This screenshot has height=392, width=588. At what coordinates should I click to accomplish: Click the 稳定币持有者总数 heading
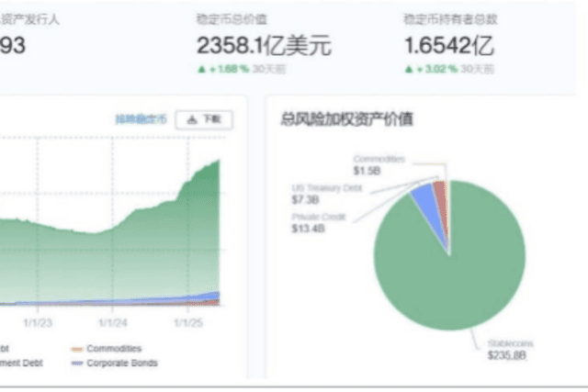(x=450, y=19)
